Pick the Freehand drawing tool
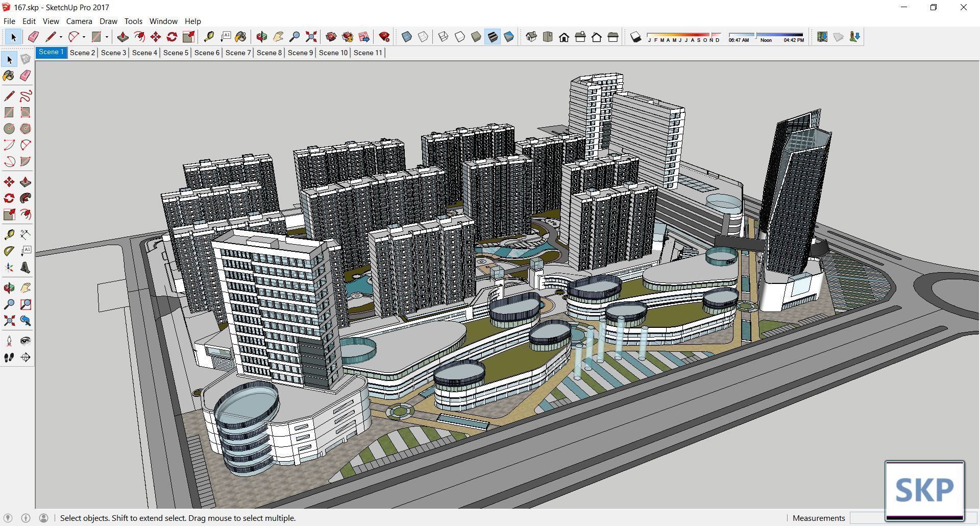The height and width of the screenshot is (526, 980). (x=26, y=96)
